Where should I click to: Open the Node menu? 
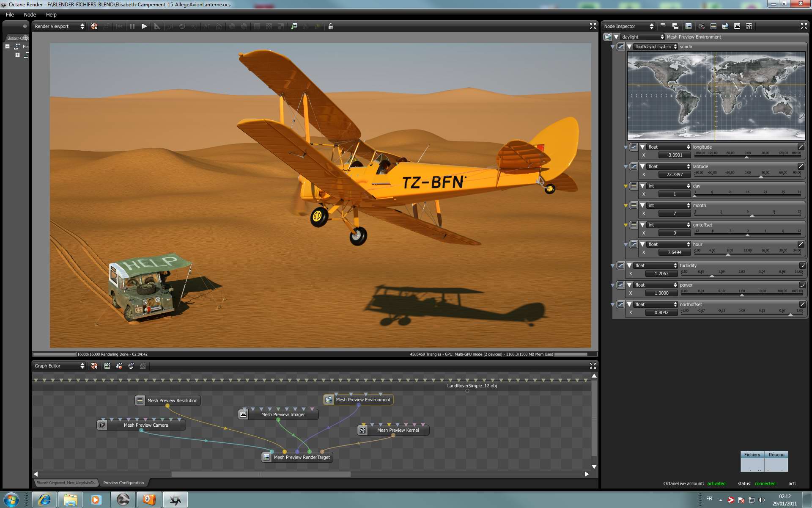click(30, 14)
